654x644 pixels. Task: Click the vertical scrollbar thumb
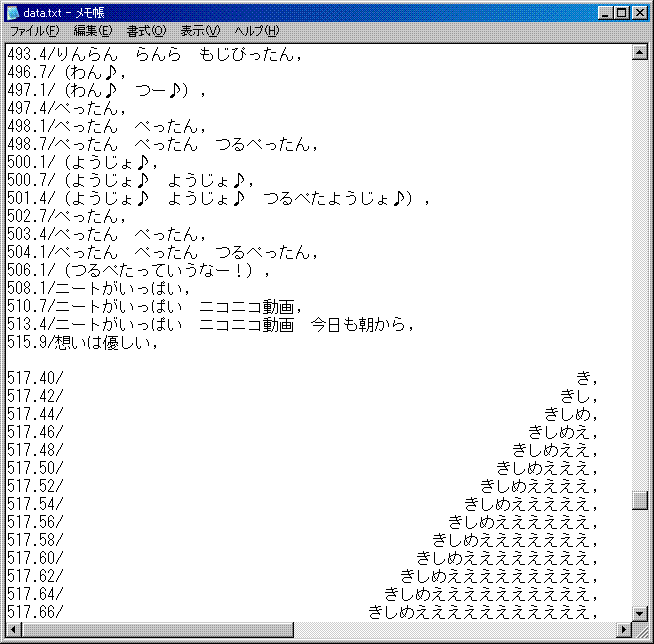(x=640, y=501)
